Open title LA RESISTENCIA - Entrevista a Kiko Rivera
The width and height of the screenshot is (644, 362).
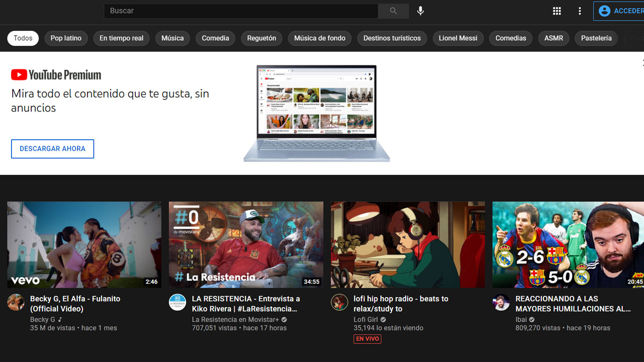click(x=246, y=304)
